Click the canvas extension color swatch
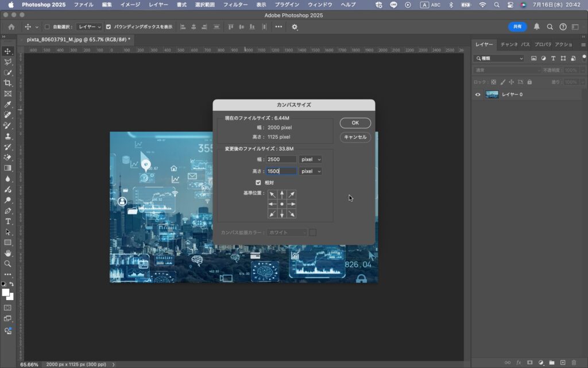Image resolution: width=588 pixels, height=368 pixels. pos(313,232)
